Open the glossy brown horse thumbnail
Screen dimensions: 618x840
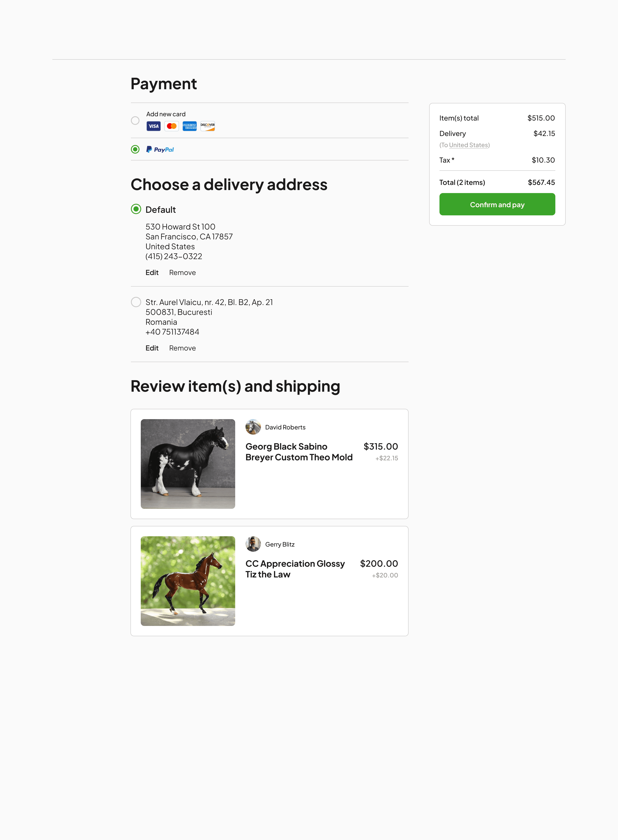tap(188, 581)
